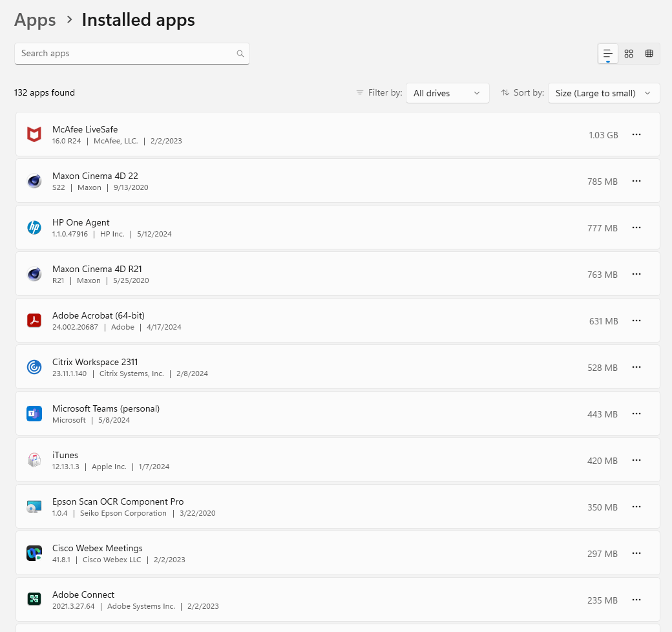The height and width of the screenshot is (632, 672).
Task: Click the iTunes music note icon
Action: click(x=34, y=460)
